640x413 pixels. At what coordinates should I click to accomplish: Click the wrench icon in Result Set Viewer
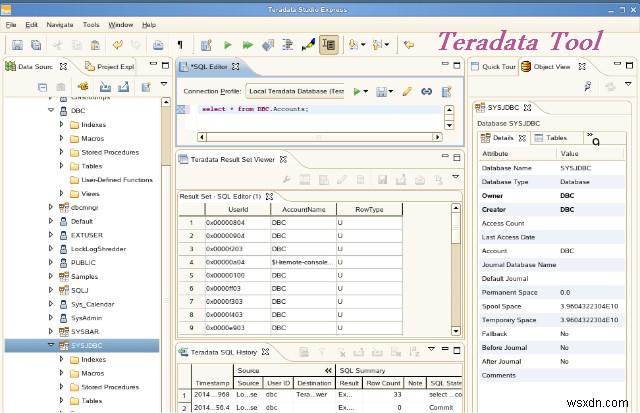click(x=285, y=179)
